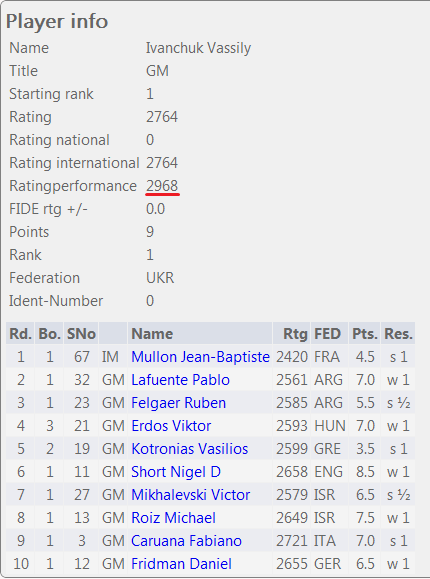Click the Res. column header
The width and height of the screenshot is (430, 579).
[398, 334]
